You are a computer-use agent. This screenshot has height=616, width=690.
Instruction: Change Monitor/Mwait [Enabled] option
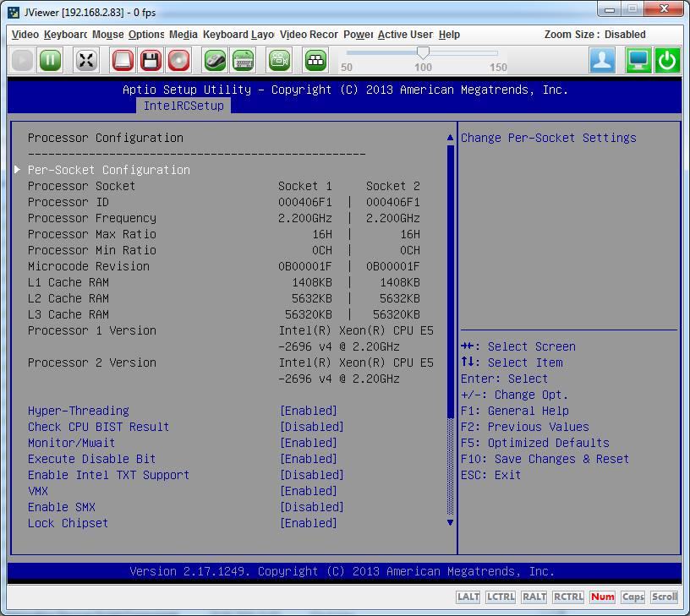(309, 443)
